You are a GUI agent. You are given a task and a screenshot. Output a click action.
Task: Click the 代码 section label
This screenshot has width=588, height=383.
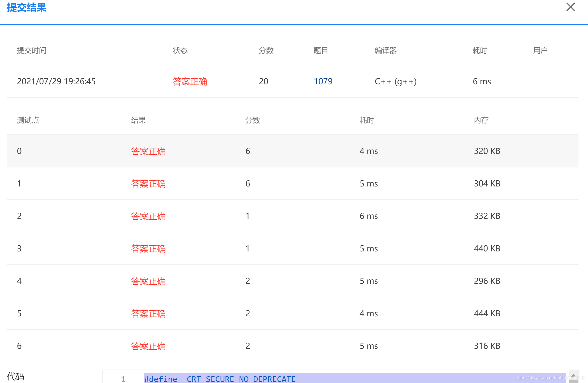coord(16,376)
